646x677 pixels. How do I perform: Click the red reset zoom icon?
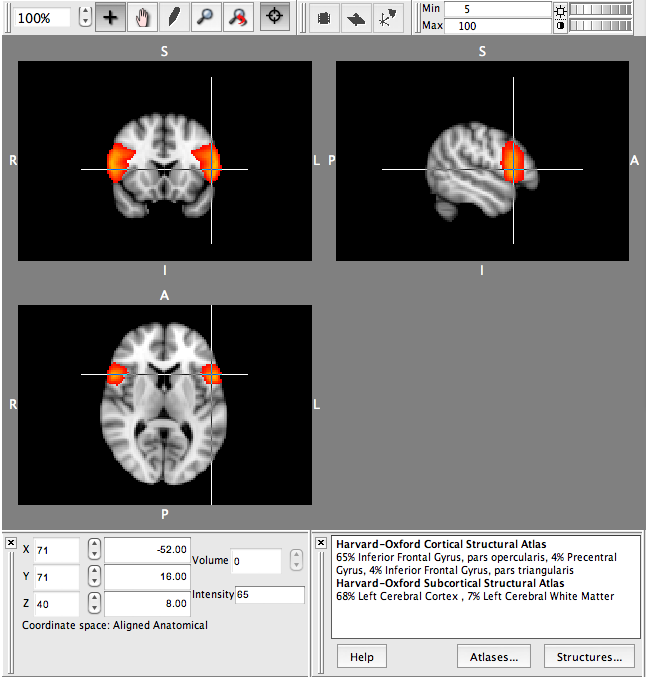(x=238, y=18)
